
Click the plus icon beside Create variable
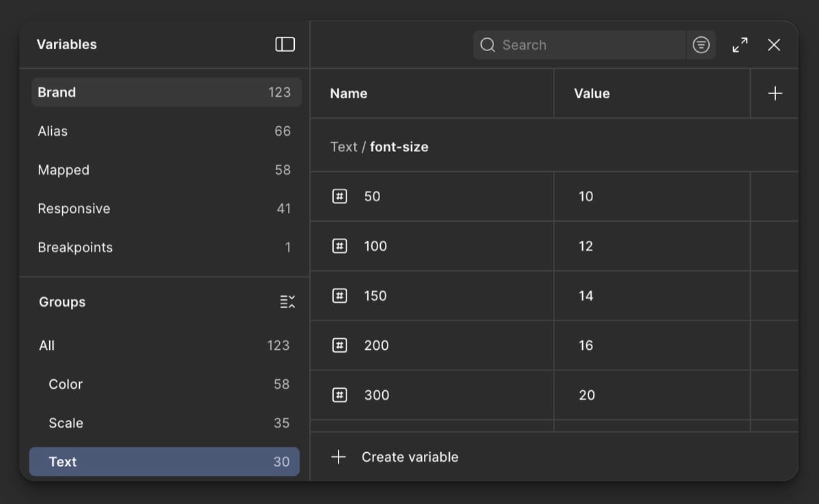tap(339, 457)
